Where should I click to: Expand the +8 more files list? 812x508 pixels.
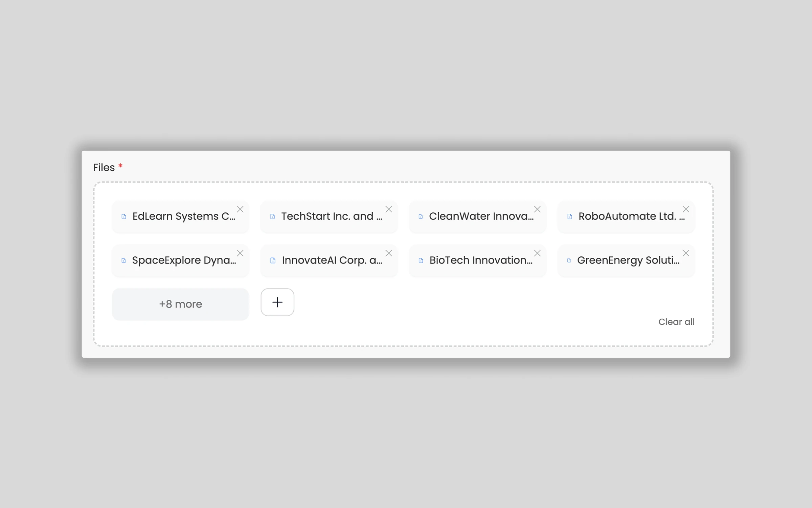[x=180, y=304]
